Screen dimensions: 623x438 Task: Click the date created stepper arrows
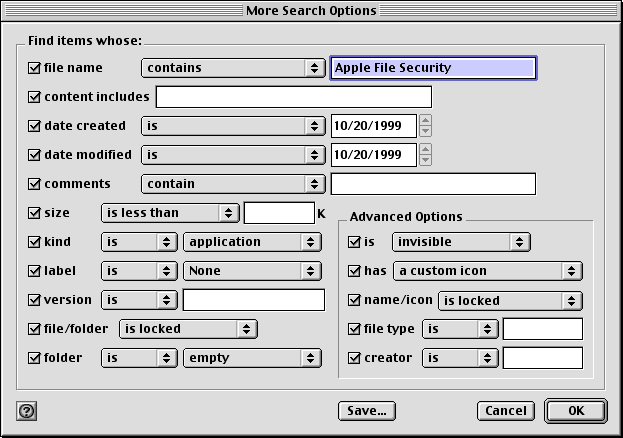pyautogui.click(x=425, y=126)
